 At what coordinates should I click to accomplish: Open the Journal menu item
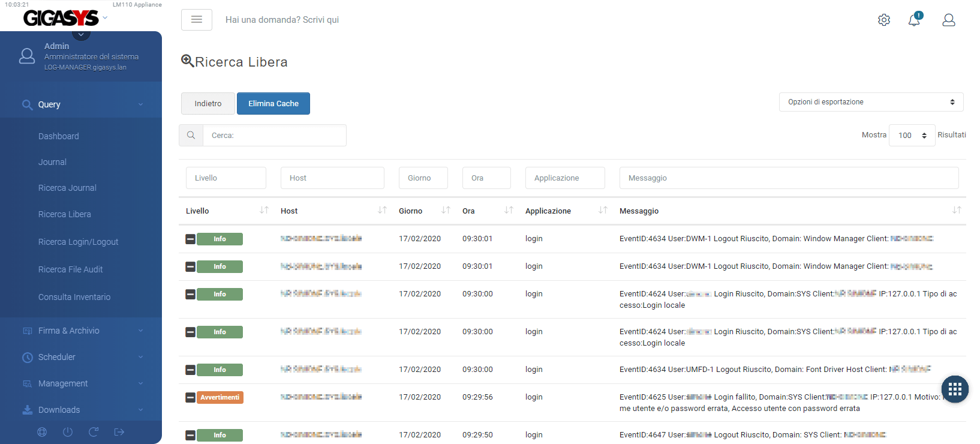[52, 162]
